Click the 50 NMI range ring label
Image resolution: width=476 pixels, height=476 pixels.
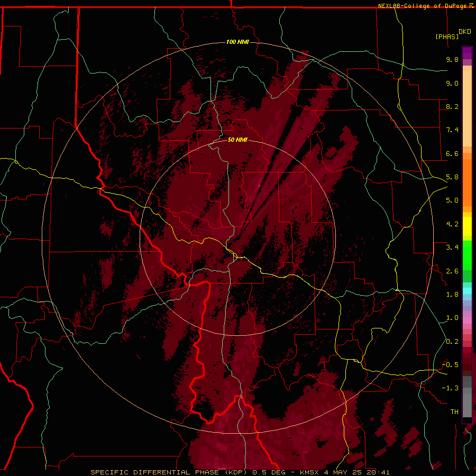tap(237, 140)
